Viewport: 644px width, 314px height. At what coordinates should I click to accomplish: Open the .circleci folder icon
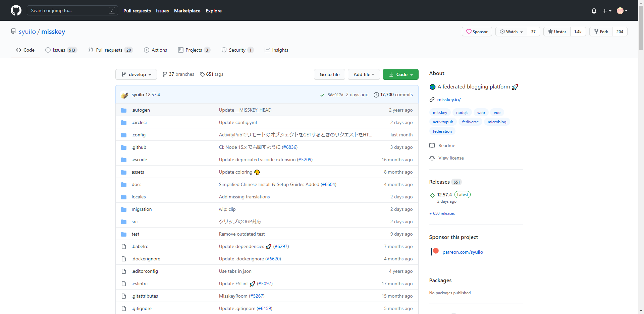coord(124,122)
